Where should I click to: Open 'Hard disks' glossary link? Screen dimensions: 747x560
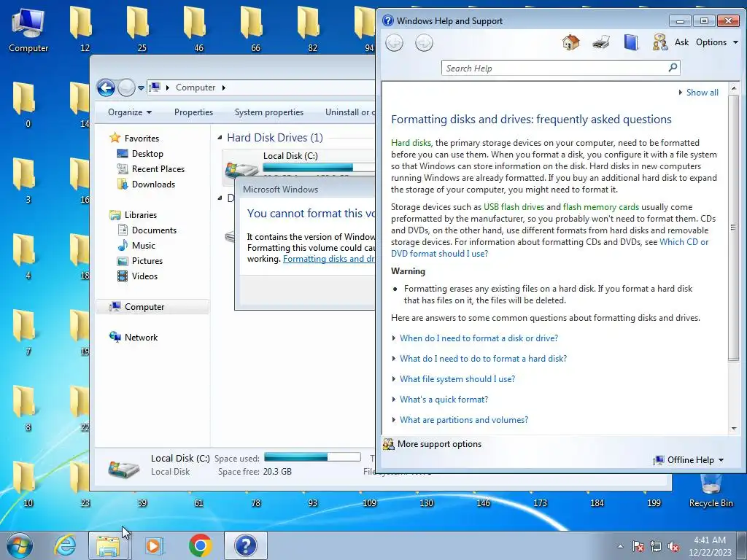[x=411, y=143]
